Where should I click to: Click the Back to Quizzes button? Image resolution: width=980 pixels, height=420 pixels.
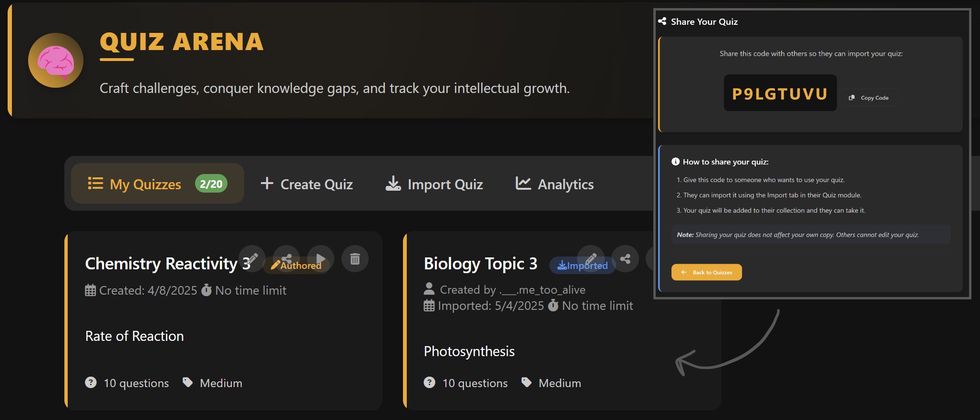(x=706, y=272)
